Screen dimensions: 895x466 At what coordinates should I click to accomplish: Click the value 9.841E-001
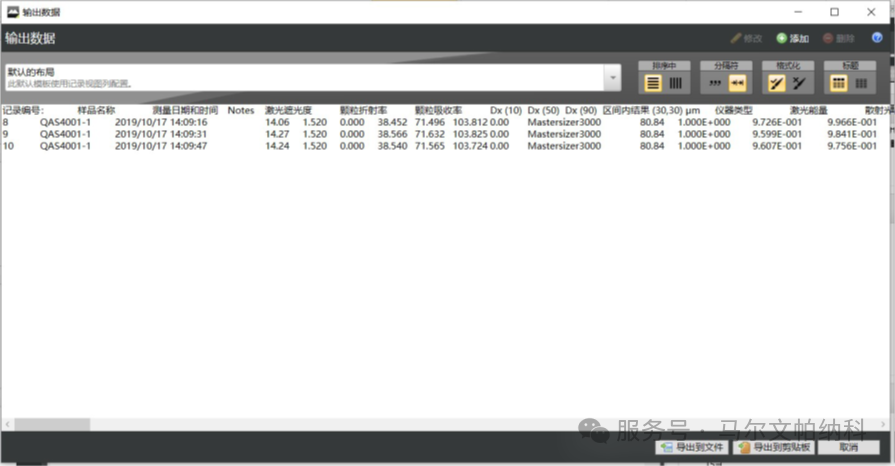[852, 134]
